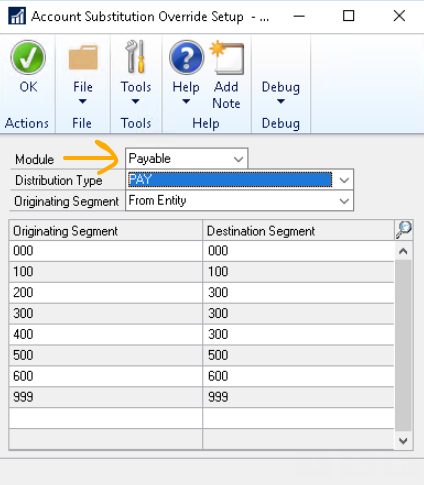Expand the Distribution Type dropdown showing PAY
This screenshot has height=485, width=424.
(344, 180)
